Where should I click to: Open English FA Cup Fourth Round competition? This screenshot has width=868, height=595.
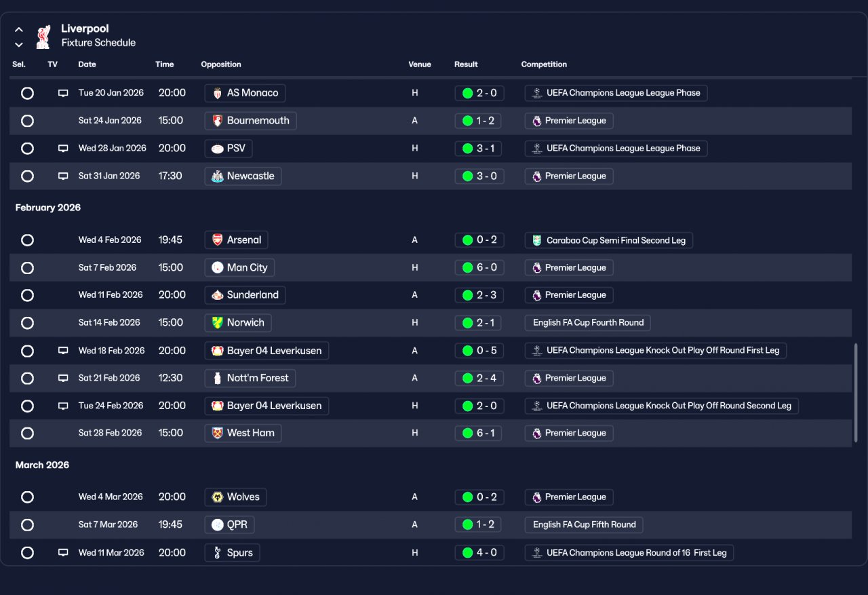[588, 323]
